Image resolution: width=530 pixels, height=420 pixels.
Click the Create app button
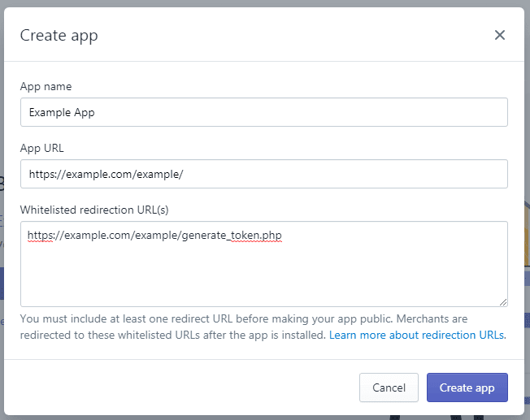click(467, 388)
